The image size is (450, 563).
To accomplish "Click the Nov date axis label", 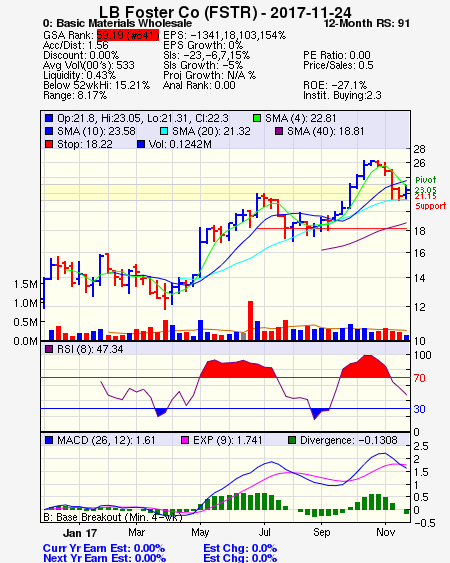I will [386, 532].
